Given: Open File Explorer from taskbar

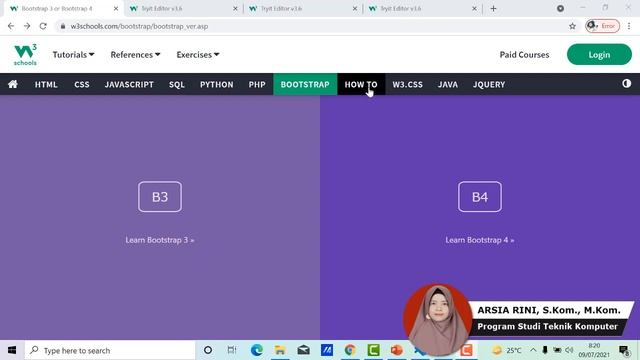Looking at the screenshot, I should (x=280, y=350).
